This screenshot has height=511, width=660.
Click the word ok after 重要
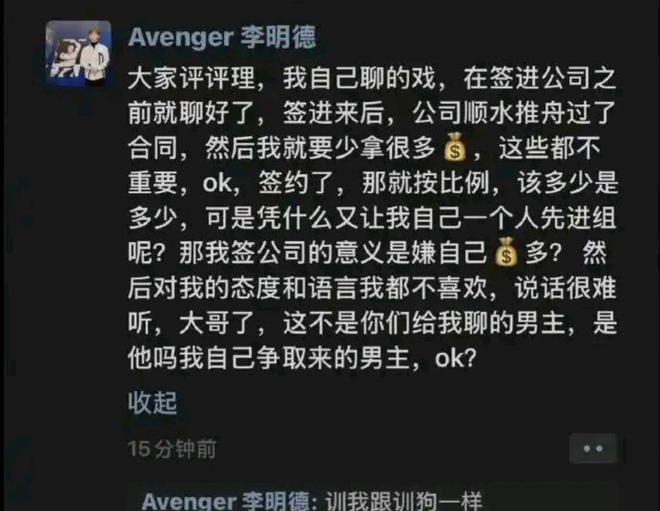pyautogui.click(x=217, y=184)
